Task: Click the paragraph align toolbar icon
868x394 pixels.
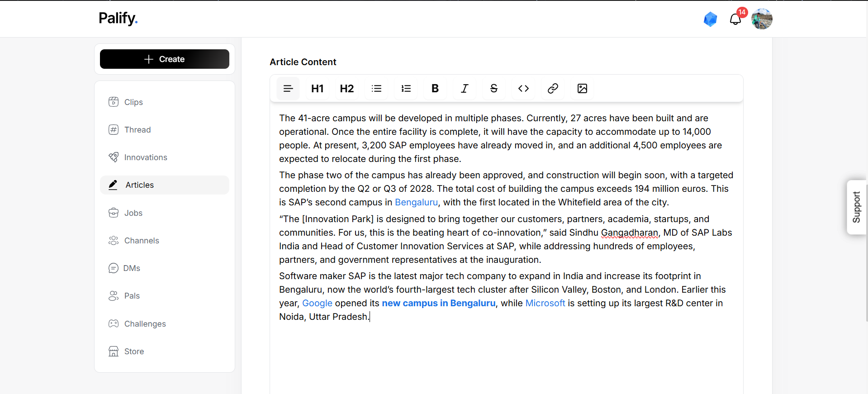Action: 288,89
